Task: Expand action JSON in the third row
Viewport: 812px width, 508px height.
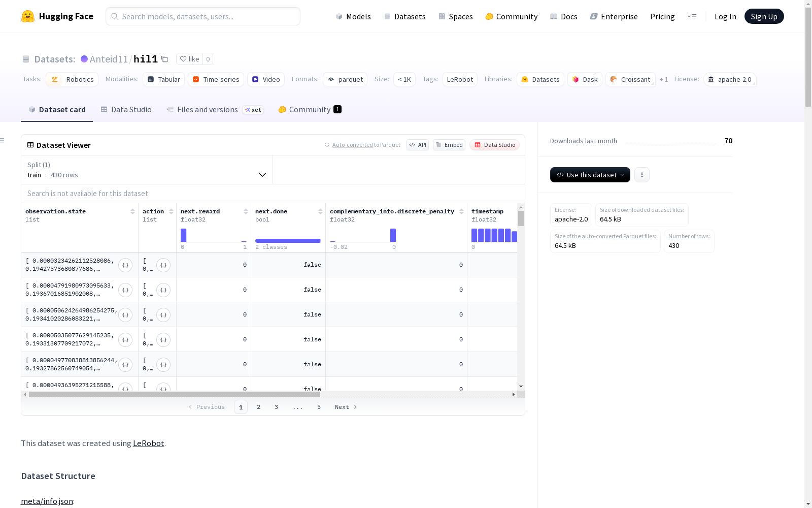Action: [163, 315]
